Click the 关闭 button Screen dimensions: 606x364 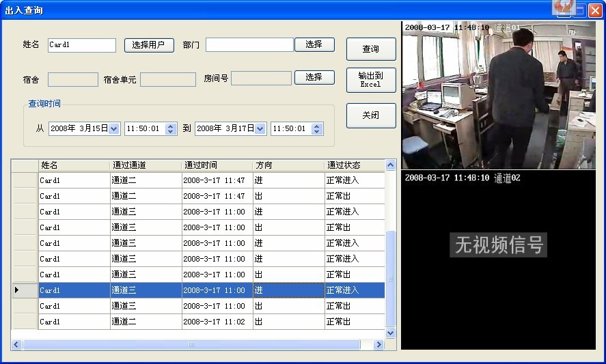(x=370, y=115)
